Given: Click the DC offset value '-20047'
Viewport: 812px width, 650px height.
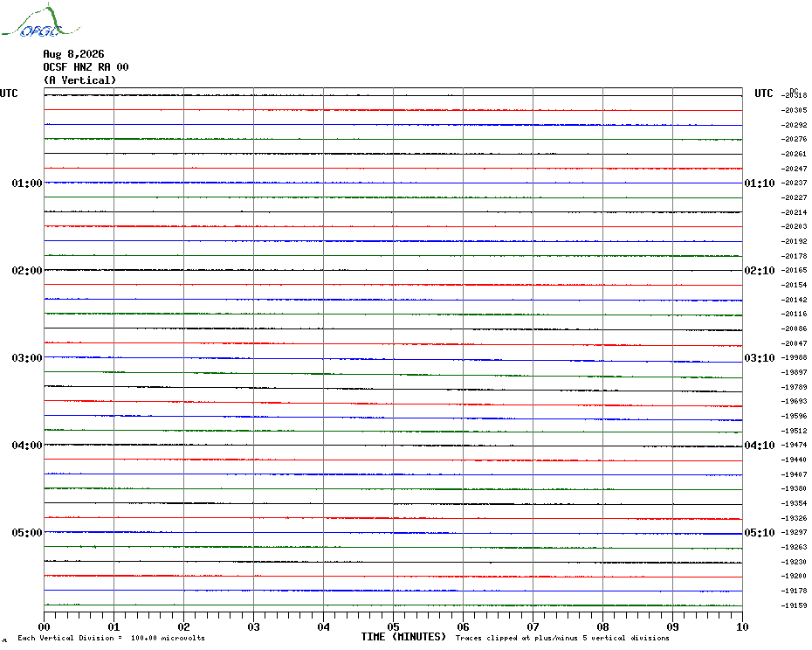Looking at the screenshot, I should [794, 343].
